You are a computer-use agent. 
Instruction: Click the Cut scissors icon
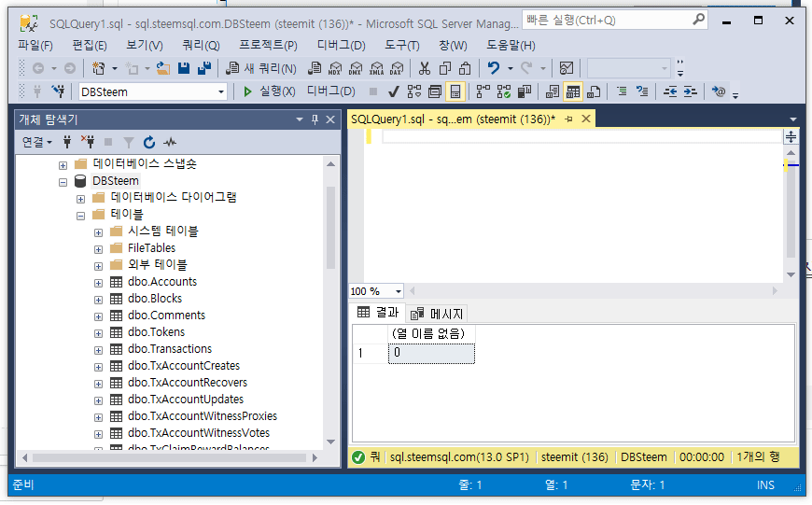pyautogui.click(x=424, y=68)
